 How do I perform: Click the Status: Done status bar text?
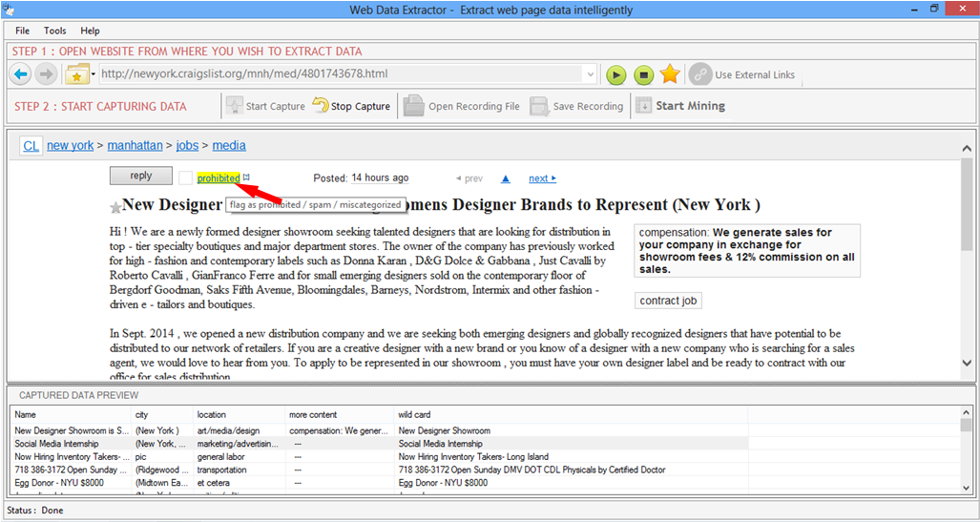point(35,511)
